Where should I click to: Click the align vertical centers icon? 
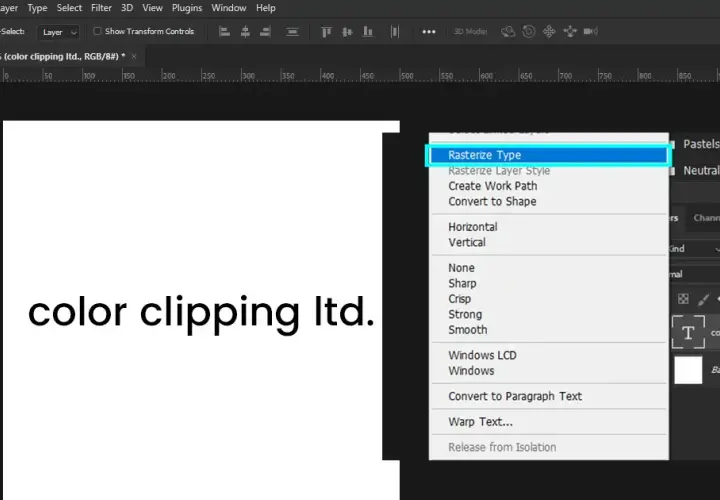347,32
